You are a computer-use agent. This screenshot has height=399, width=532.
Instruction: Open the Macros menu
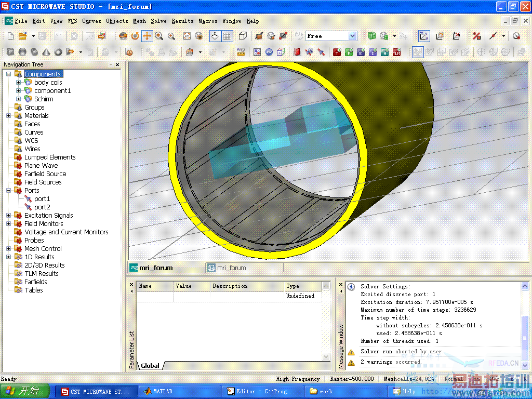click(208, 21)
